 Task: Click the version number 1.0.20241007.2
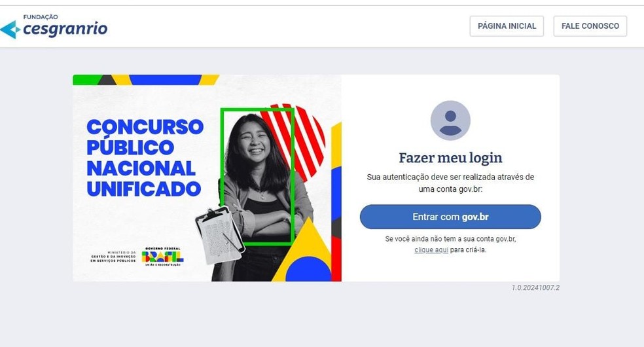(x=535, y=288)
